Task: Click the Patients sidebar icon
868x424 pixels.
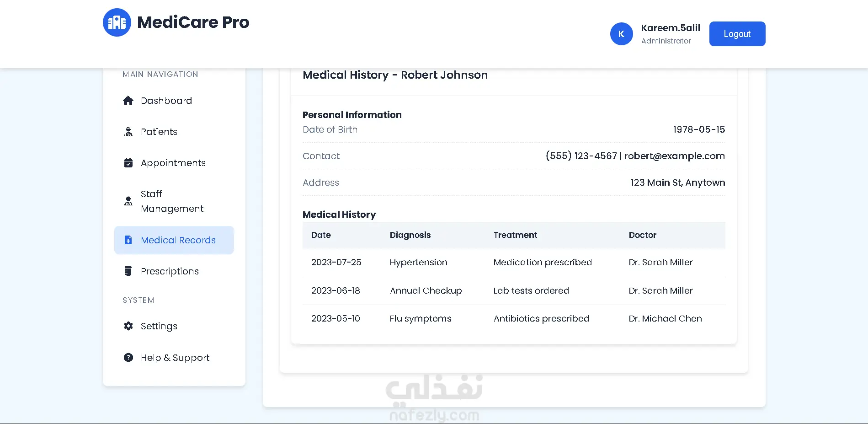Action: click(x=128, y=132)
